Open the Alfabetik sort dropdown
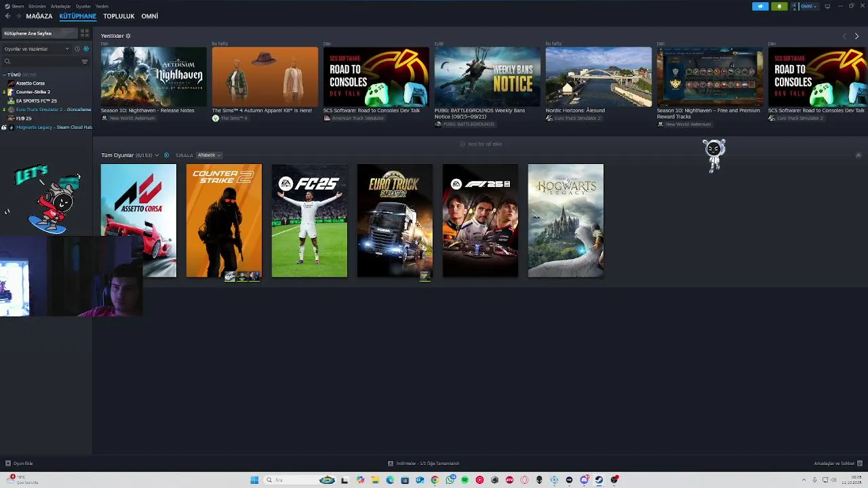The width and height of the screenshot is (868, 488). pos(209,155)
